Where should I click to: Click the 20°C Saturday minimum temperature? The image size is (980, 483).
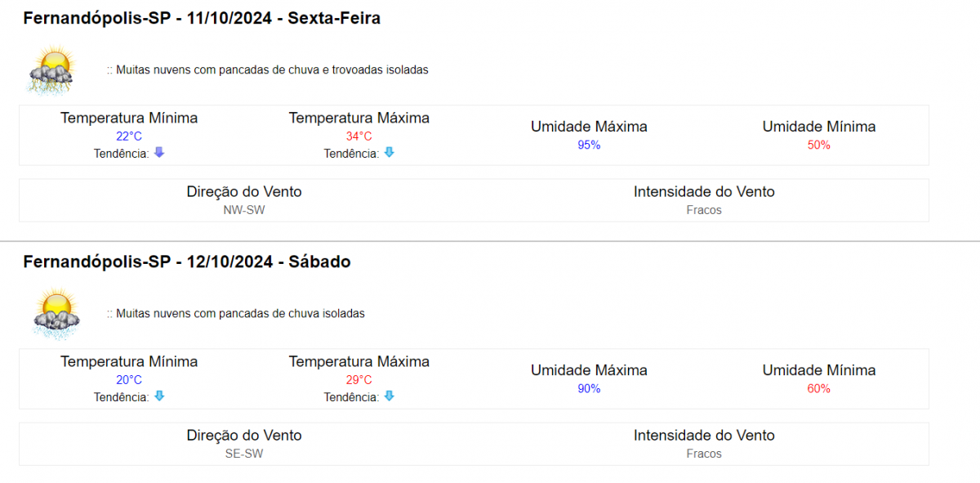129,380
